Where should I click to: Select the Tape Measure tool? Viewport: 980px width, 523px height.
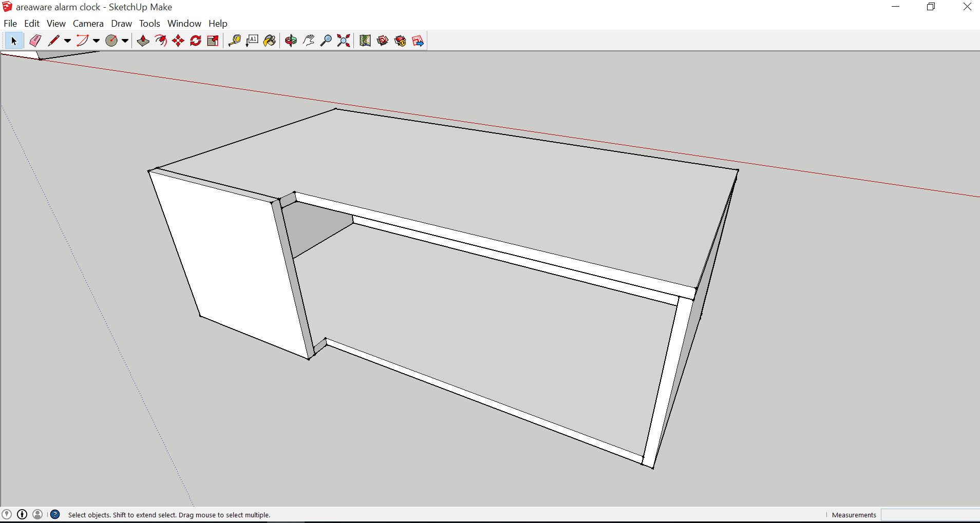(x=235, y=41)
